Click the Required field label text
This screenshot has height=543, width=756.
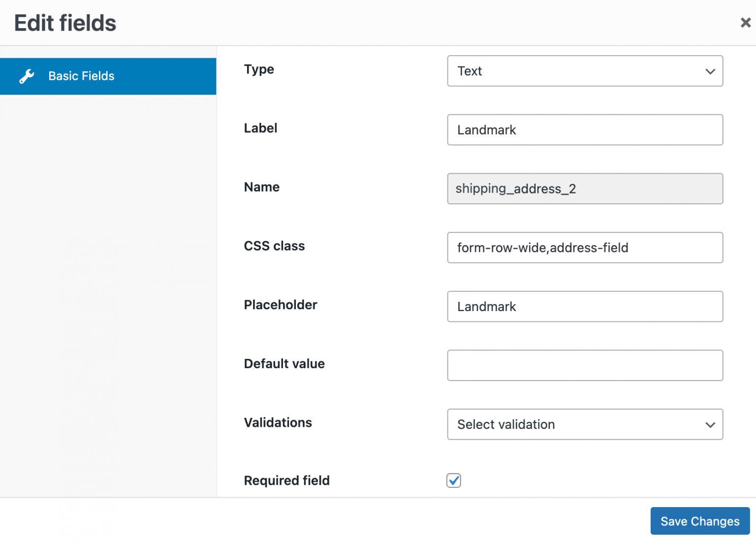tap(286, 480)
